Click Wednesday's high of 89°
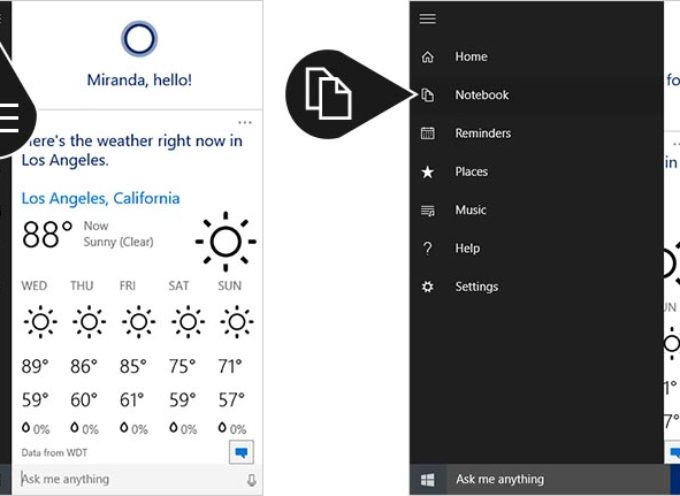Image resolution: width=680 pixels, height=496 pixels. click(x=35, y=367)
